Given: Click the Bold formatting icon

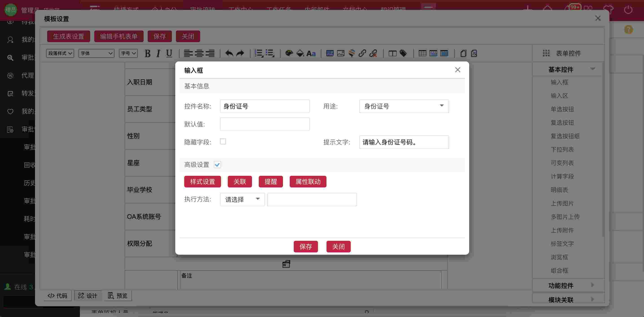Looking at the screenshot, I should (x=147, y=53).
